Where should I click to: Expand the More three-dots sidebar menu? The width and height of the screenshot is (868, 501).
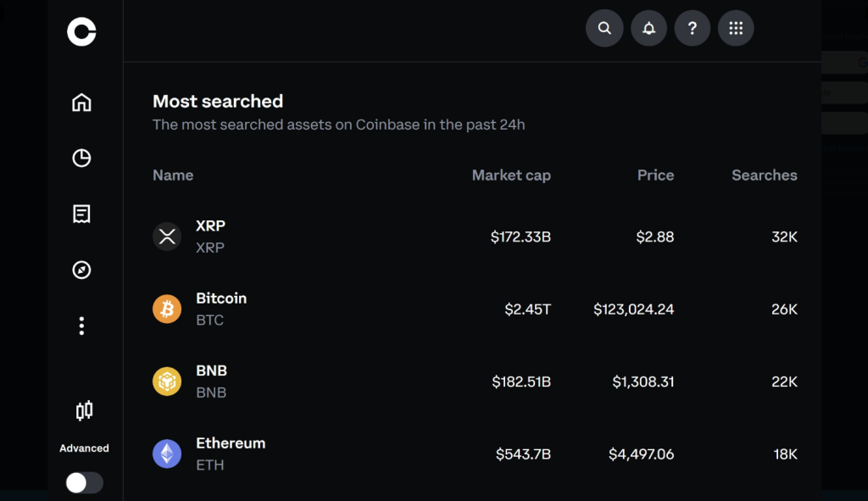[x=81, y=326]
